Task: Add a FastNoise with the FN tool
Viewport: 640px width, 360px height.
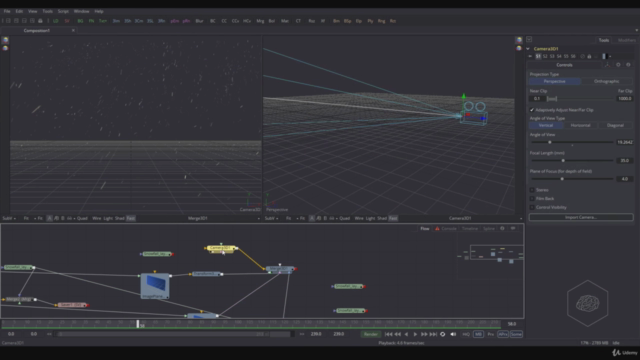Action: (x=91, y=21)
